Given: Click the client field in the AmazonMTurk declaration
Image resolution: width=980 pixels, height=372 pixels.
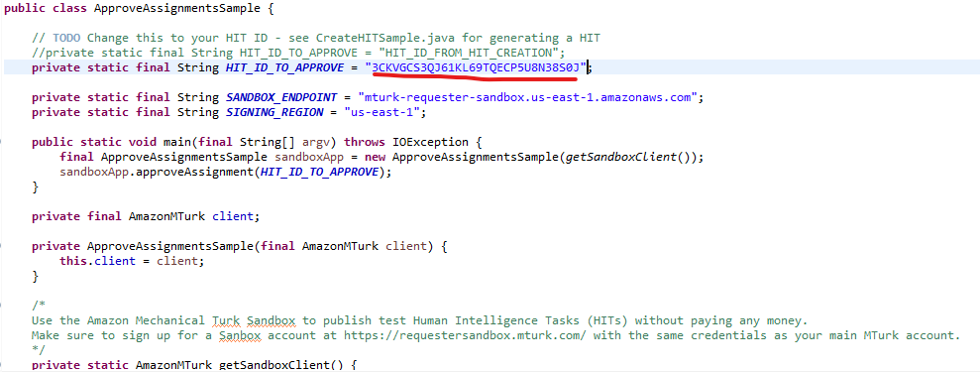Looking at the screenshot, I should (233, 217).
